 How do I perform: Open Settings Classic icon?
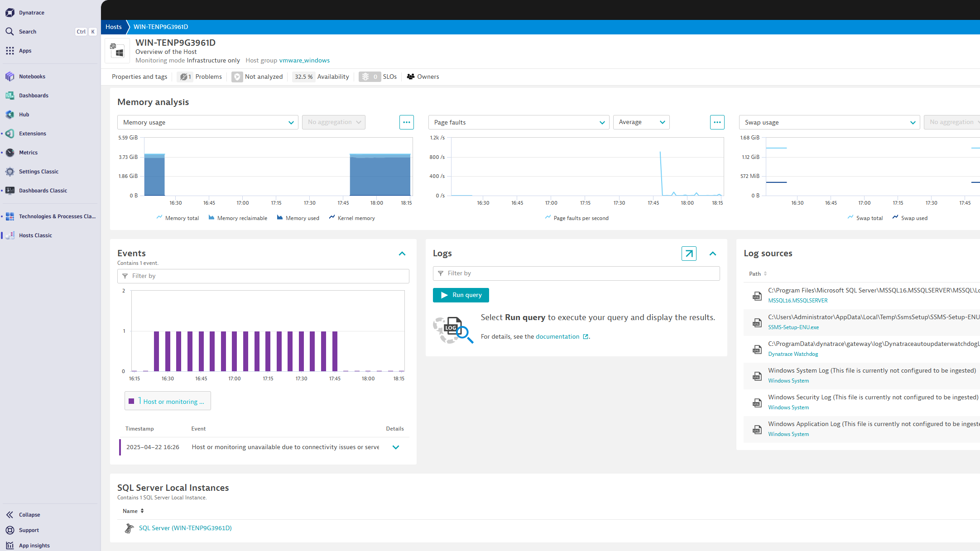(10, 172)
